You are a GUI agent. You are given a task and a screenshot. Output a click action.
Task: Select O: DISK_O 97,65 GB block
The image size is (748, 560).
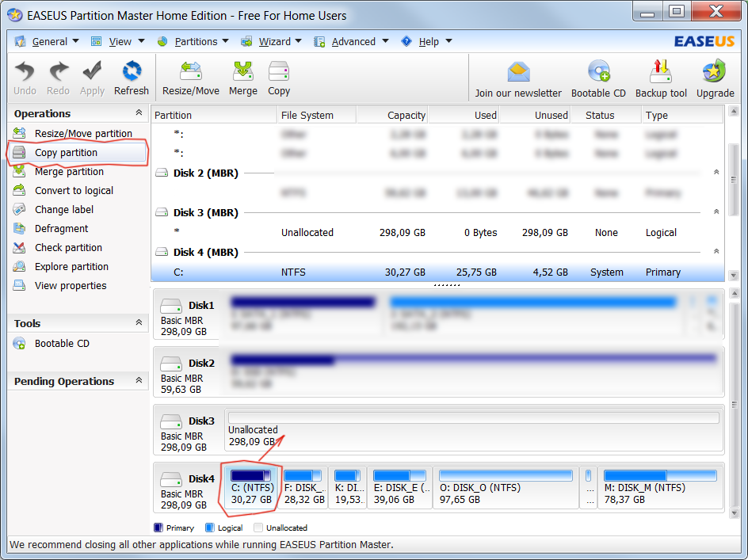[506, 488]
